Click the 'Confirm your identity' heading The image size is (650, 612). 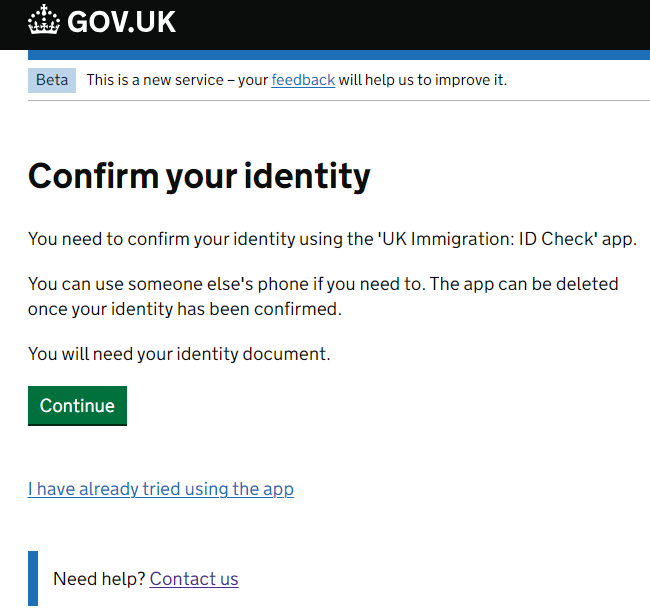point(199,177)
